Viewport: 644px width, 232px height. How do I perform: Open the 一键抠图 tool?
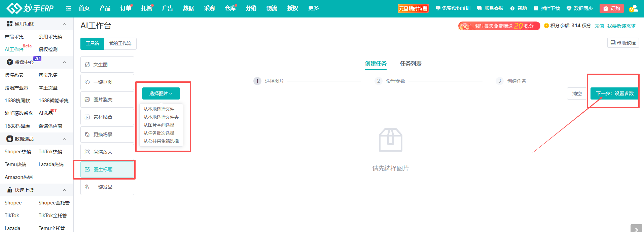(107, 82)
